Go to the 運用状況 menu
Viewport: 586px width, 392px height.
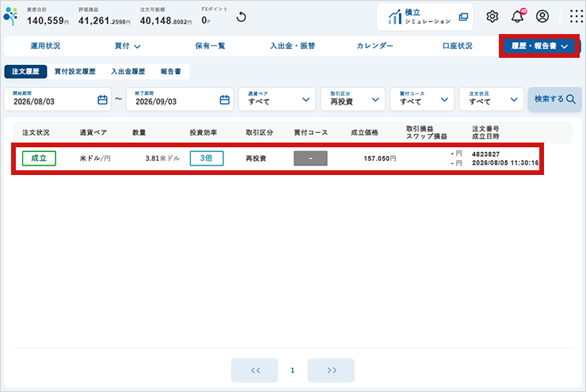pos(45,46)
